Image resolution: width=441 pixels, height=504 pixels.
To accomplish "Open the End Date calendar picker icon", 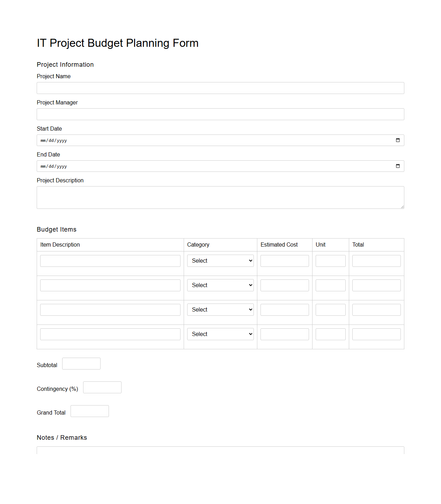I will 398,166.
